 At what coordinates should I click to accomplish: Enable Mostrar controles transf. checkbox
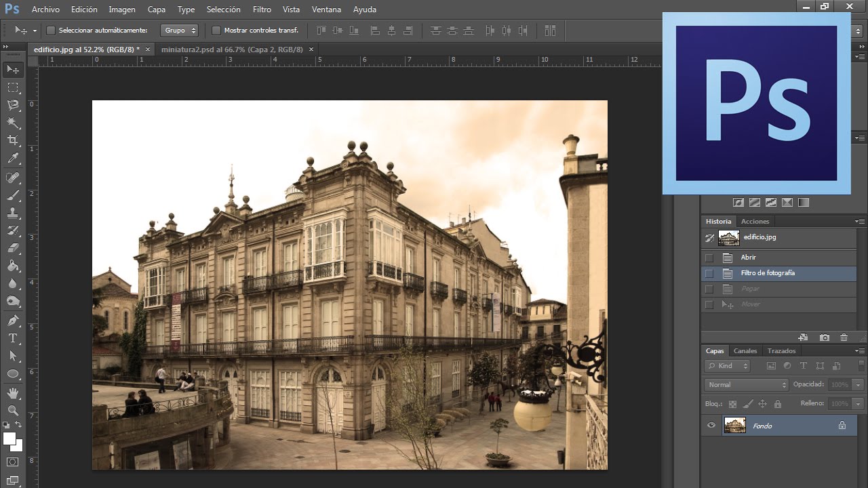[216, 30]
